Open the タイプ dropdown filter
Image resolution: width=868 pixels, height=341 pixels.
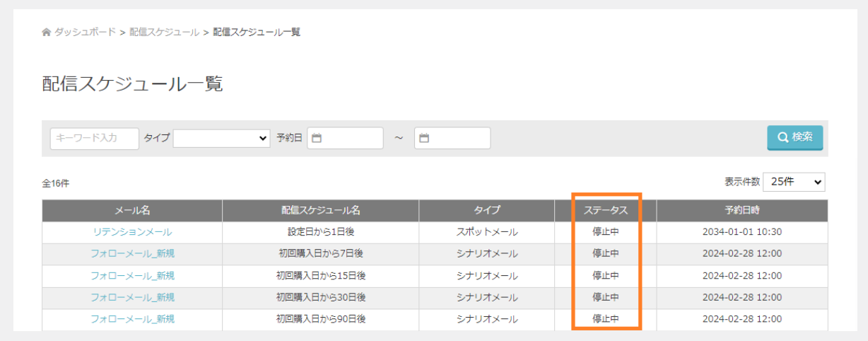pyautogui.click(x=221, y=138)
